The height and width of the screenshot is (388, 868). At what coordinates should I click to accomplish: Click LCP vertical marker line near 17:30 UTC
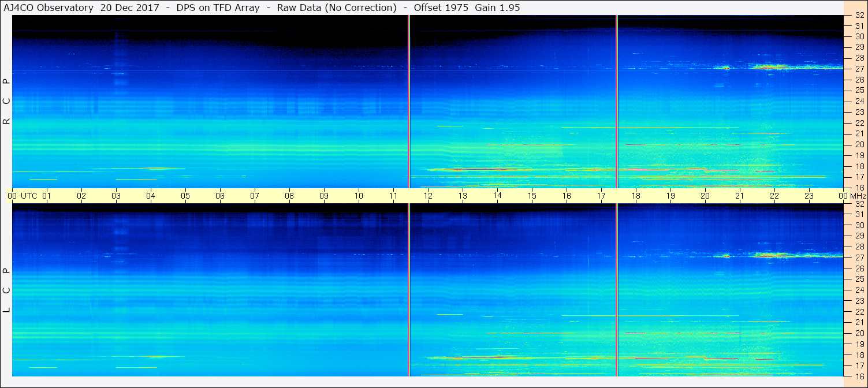(617, 290)
